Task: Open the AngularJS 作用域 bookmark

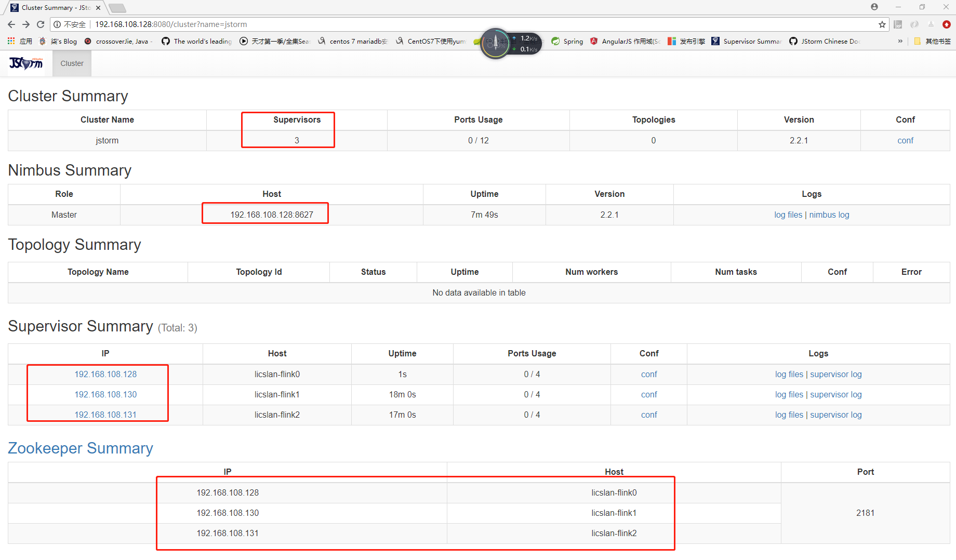Action: pos(626,41)
